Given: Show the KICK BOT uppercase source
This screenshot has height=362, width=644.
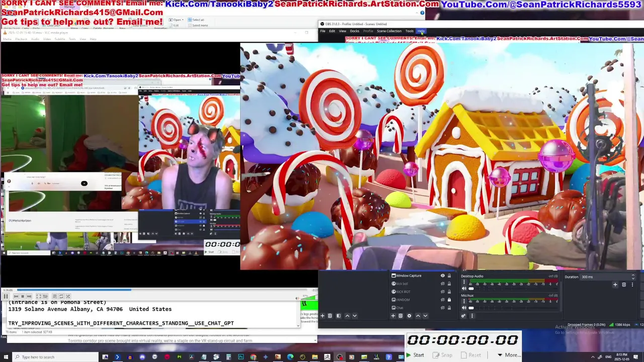Looking at the screenshot, I should pos(443,292).
